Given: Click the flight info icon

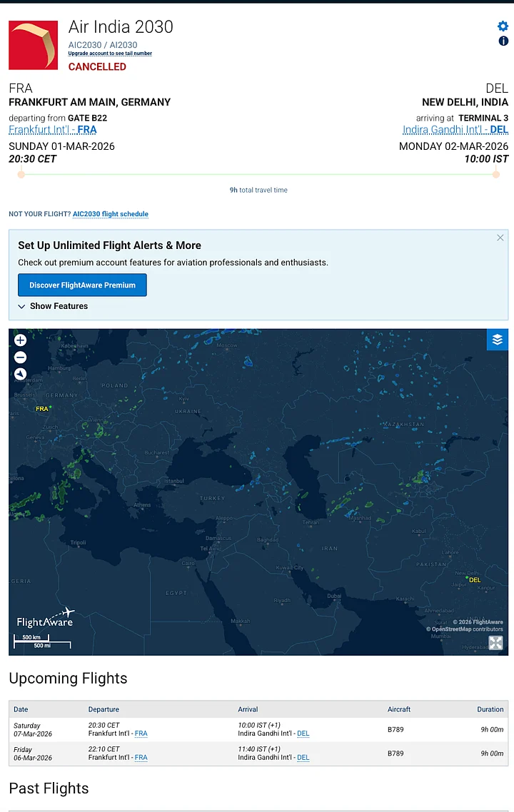Looking at the screenshot, I should (x=503, y=41).
